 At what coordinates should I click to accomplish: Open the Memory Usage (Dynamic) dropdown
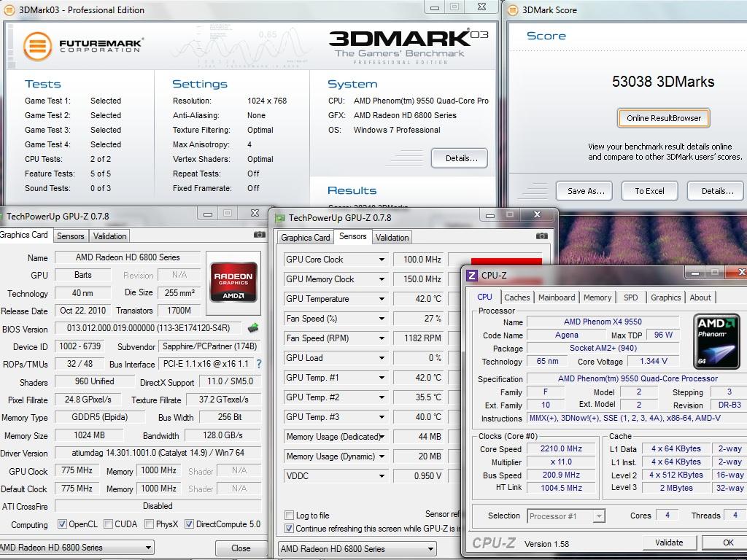382,456
